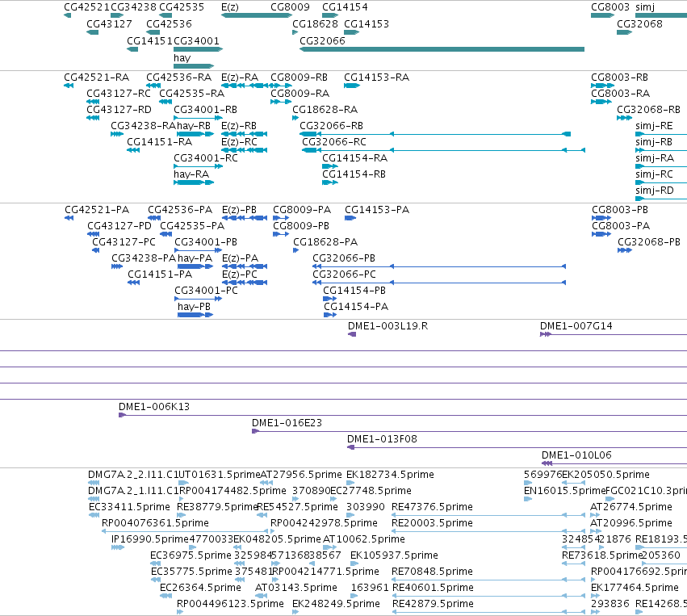This screenshot has height=616, width=687.
Task: Click protein CG14153-PA label
Action: pos(377,210)
